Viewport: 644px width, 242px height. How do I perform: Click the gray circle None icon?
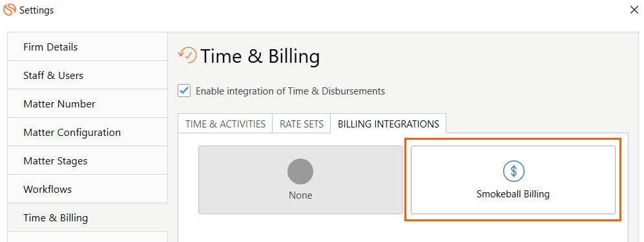[x=300, y=171]
